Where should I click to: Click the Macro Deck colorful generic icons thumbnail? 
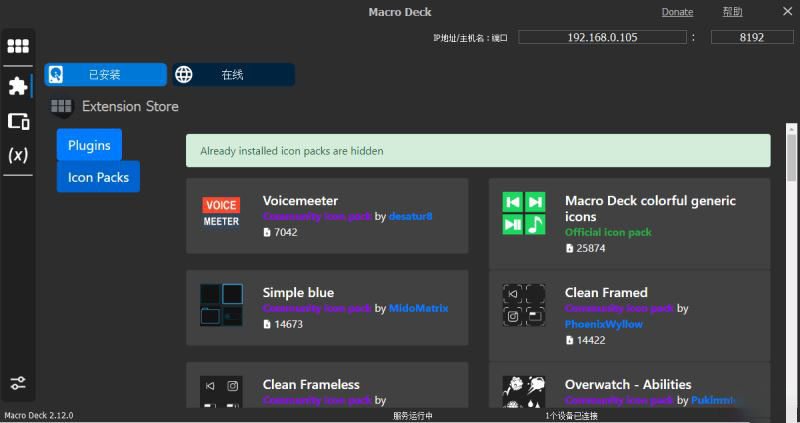[x=523, y=212]
